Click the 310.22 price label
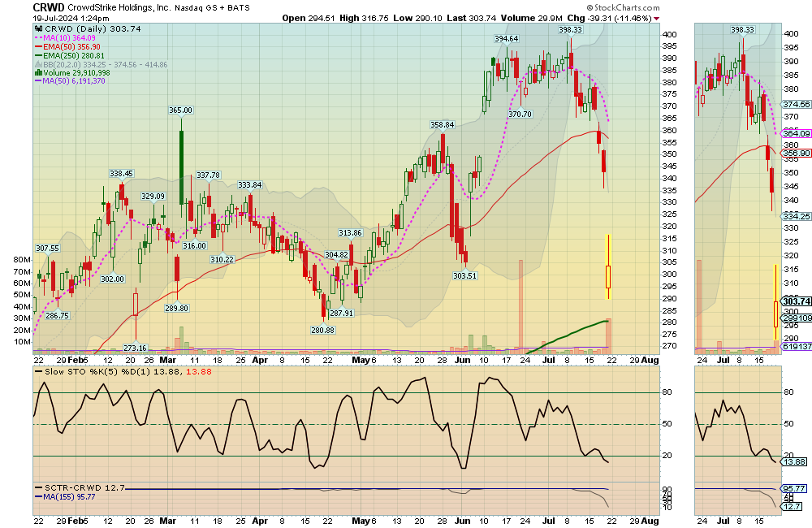 (x=222, y=259)
